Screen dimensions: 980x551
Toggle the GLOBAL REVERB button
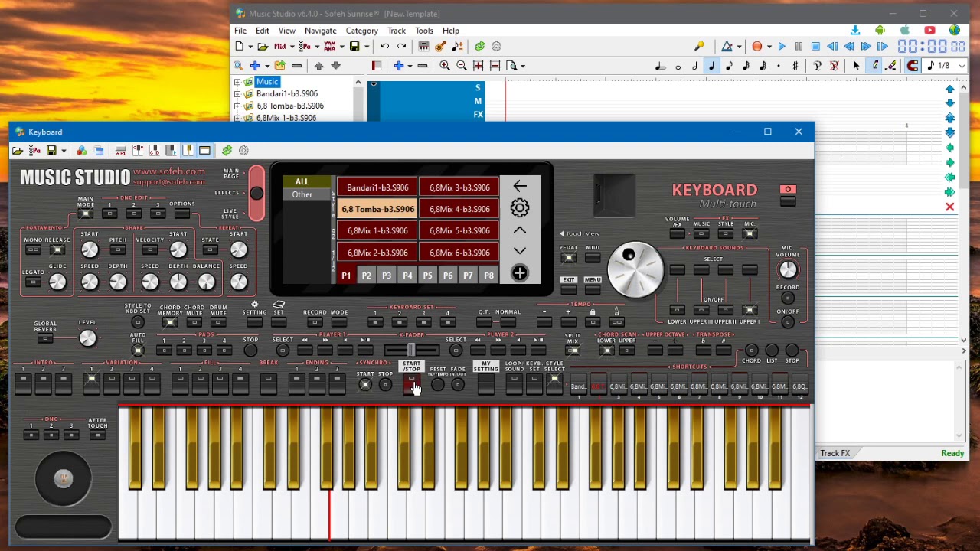click(x=45, y=338)
